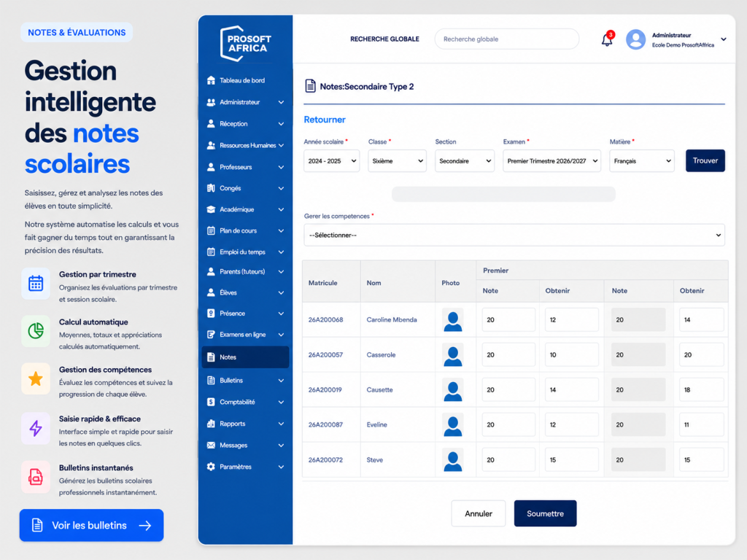Click the Gestion par trimestre calendar icon
This screenshot has height=560, width=747.
[x=36, y=284]
